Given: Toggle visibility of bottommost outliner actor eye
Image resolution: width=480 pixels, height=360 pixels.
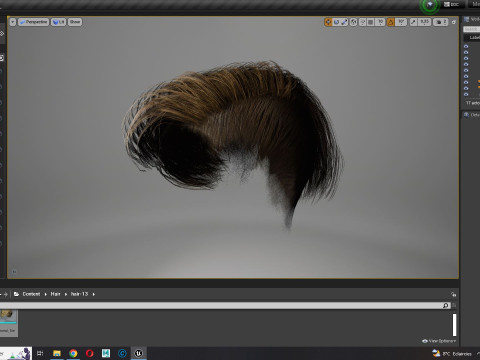Looking at the screenshot, I should click(x=466, y=94).
